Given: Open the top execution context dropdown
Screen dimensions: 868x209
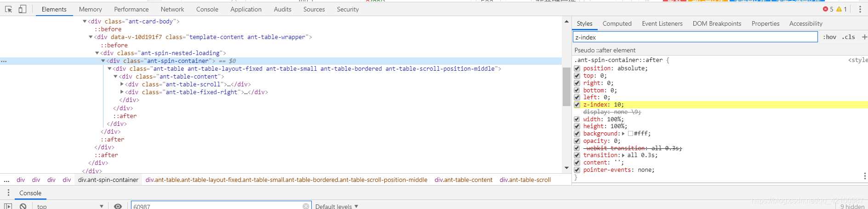Looking at the screenshot, I should pyautogui.click(x=70, y=206).
